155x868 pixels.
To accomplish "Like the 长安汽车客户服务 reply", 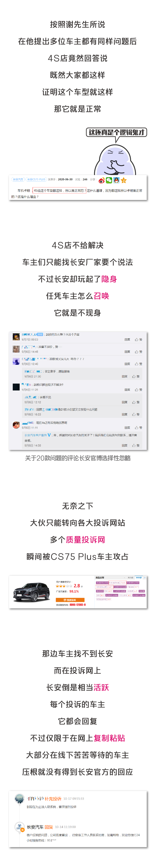I will coord(136,445).
